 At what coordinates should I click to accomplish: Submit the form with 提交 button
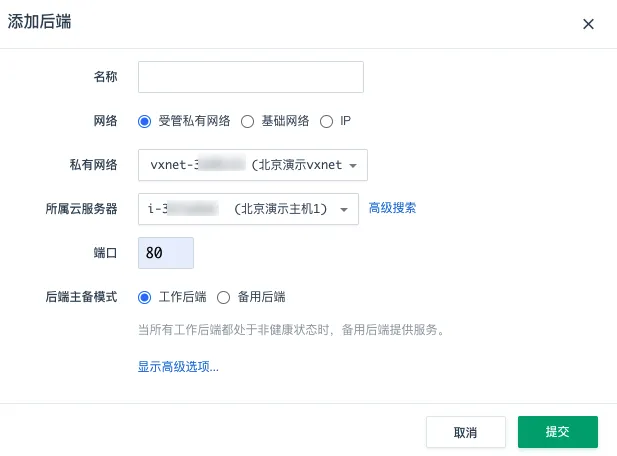click(x=557, y=432)
